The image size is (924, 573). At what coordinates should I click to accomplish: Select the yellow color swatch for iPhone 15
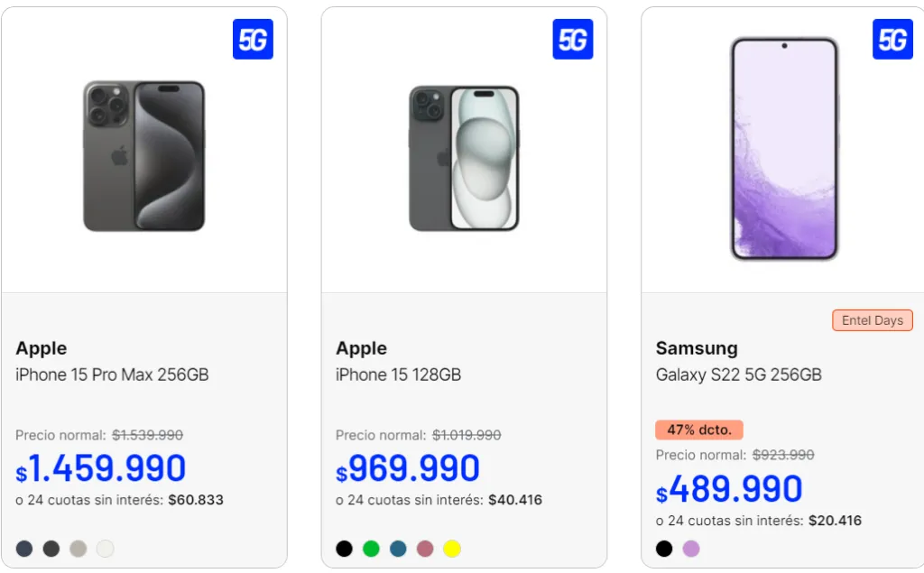pos(452,548)
